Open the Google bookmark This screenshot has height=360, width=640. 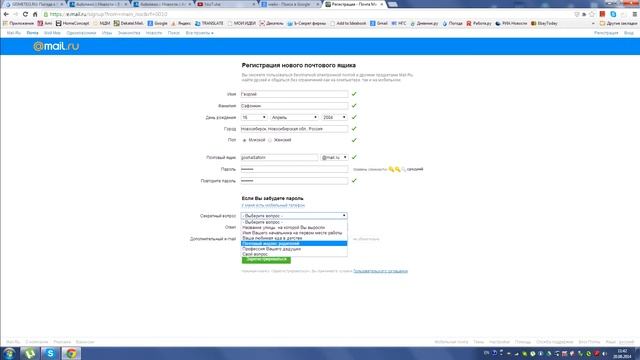158,24
